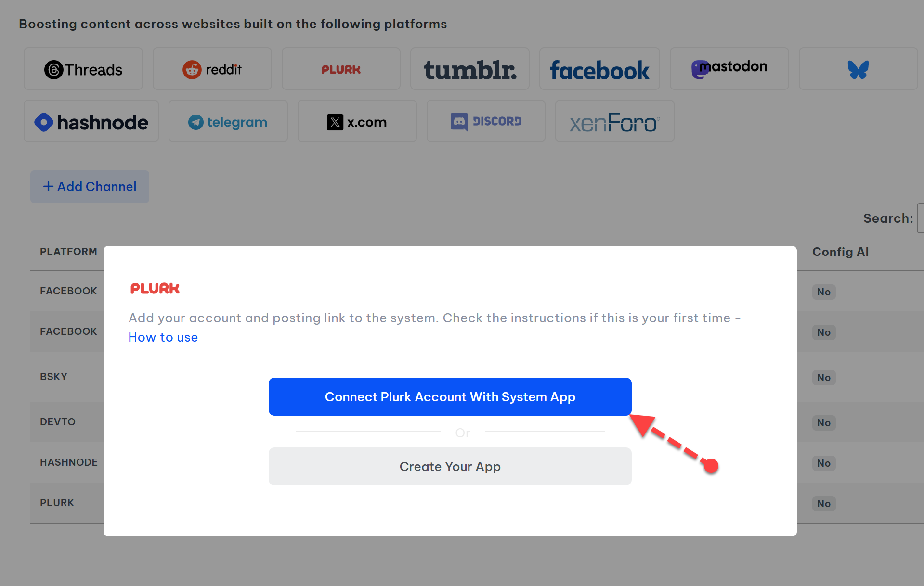The width and height of the screenshot is (924, 586).
Task: Choose the telegram platform card
Action: pos(228,122)
